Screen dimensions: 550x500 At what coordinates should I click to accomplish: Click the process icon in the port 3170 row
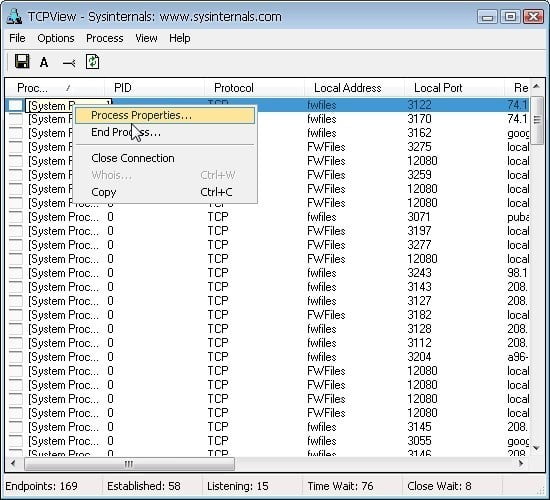pos(16,119)
